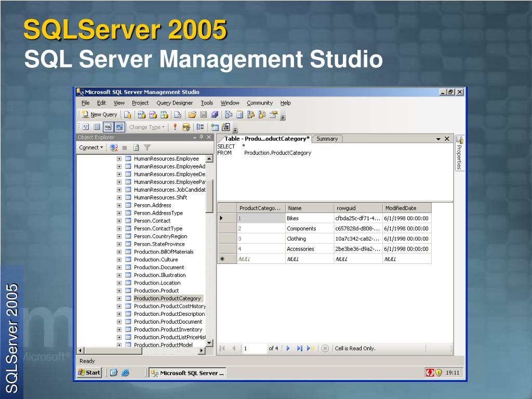This screenshot has height=399, width=532.
Task: Verify SQL syntax with the SQL icon
Action: click(186, 127)
